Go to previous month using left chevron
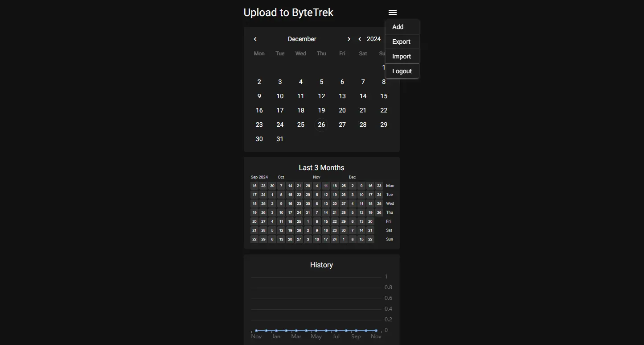 point(255,39)
